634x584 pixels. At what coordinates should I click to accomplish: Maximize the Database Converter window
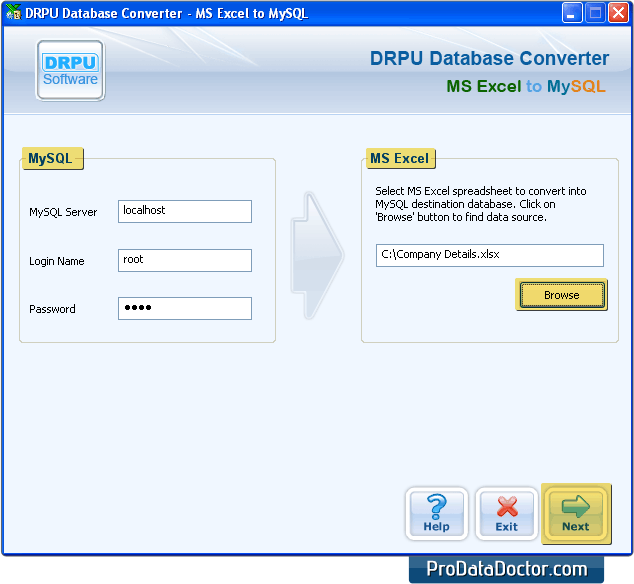(595, 13)
